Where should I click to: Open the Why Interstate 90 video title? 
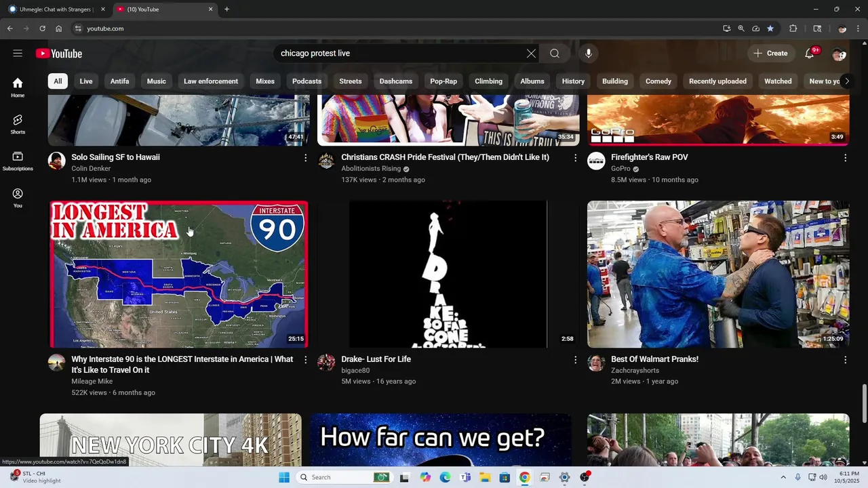[182, 365]
